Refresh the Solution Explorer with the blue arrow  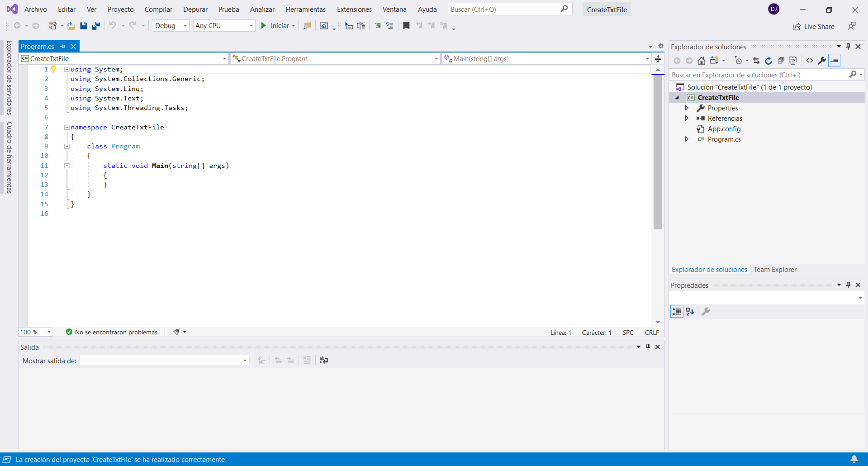coord(768,61)
